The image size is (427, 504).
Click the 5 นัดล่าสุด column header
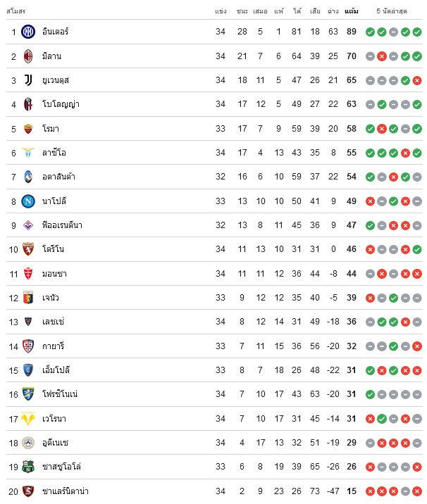[392, 11]
